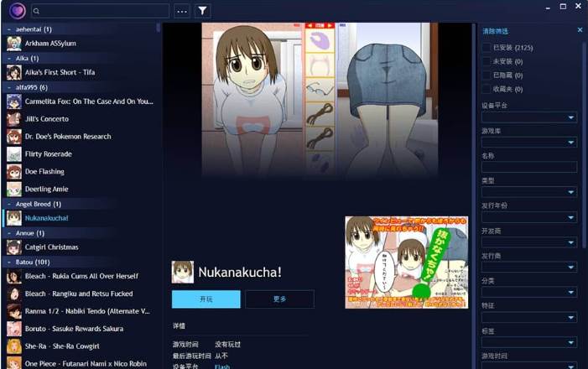Click the Catgirl Christmas game icon
Image resolution: width=588 pixels, height=369 pixels.
[x=14, y=247]
